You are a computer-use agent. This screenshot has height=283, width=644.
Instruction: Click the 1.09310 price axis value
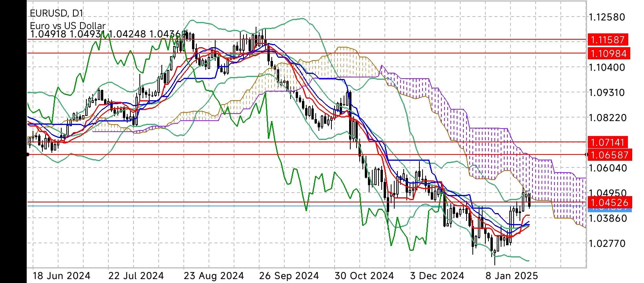tap(607, 92)
